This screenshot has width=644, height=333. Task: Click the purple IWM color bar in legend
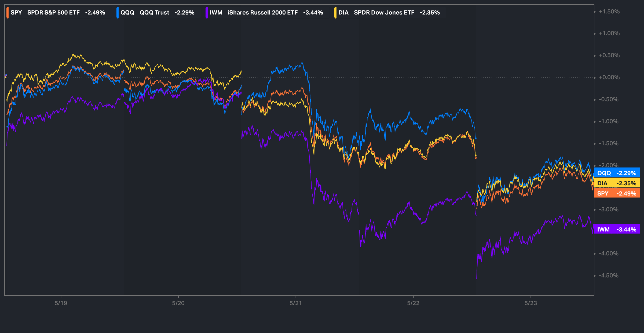[x=206, y=13]
